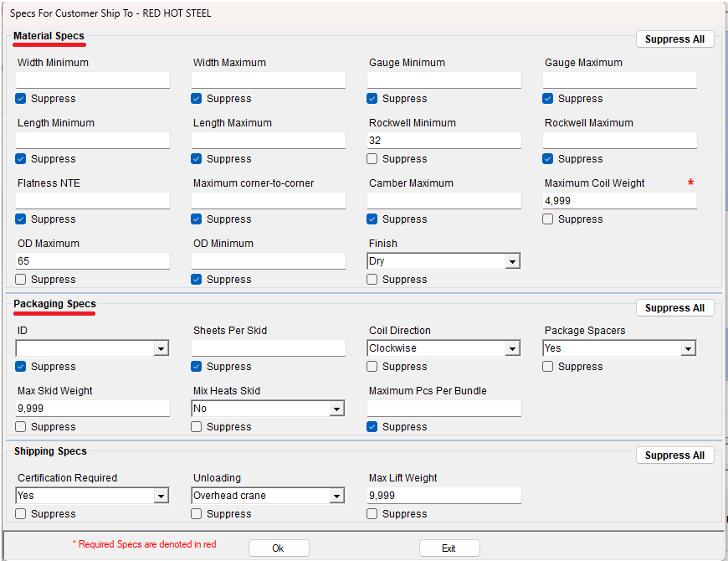Open the Unloading dropdown
The height and width of the screenshot is (561, 728).
(336, 496)
